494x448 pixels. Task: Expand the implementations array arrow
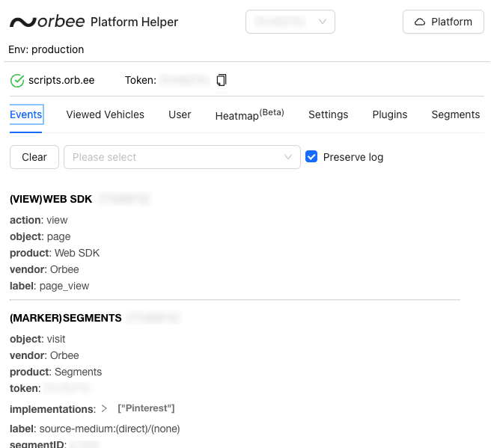click(x=104, y=408)
